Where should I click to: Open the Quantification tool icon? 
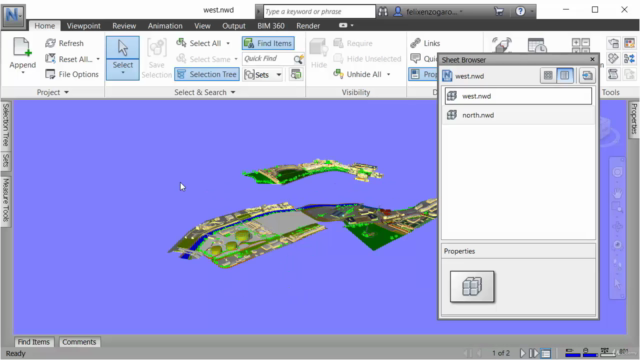coord(580,45)
